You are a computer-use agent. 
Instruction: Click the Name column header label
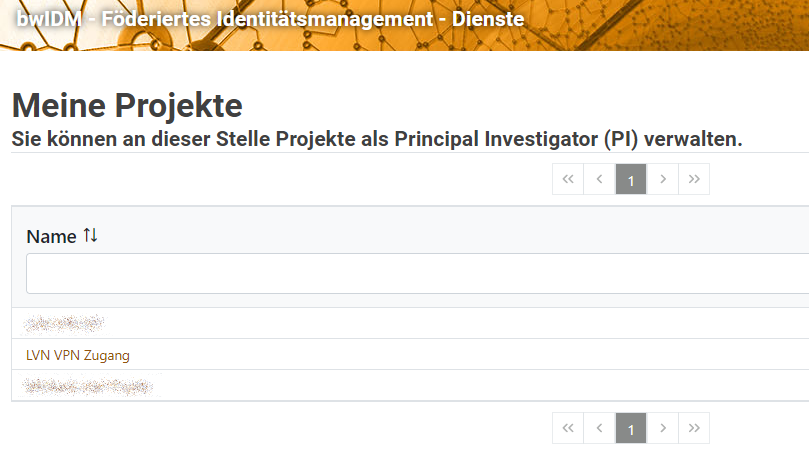click(51, 237)
